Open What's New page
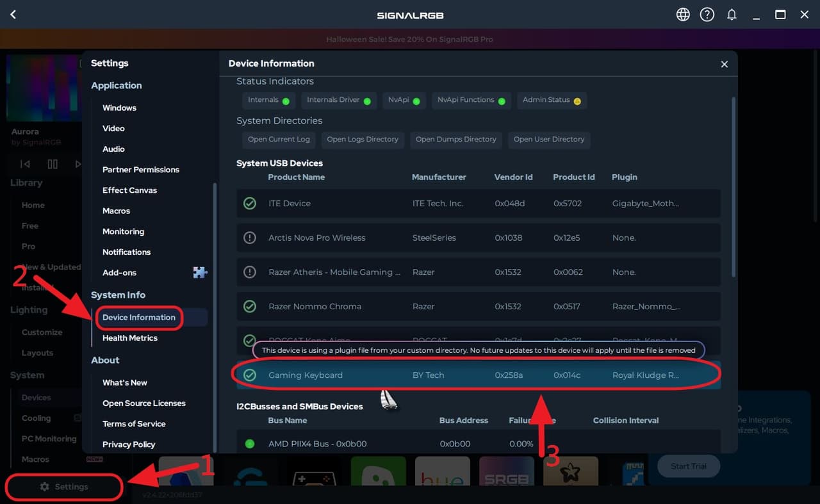The image size is (820, 504). tap(125, 383)
